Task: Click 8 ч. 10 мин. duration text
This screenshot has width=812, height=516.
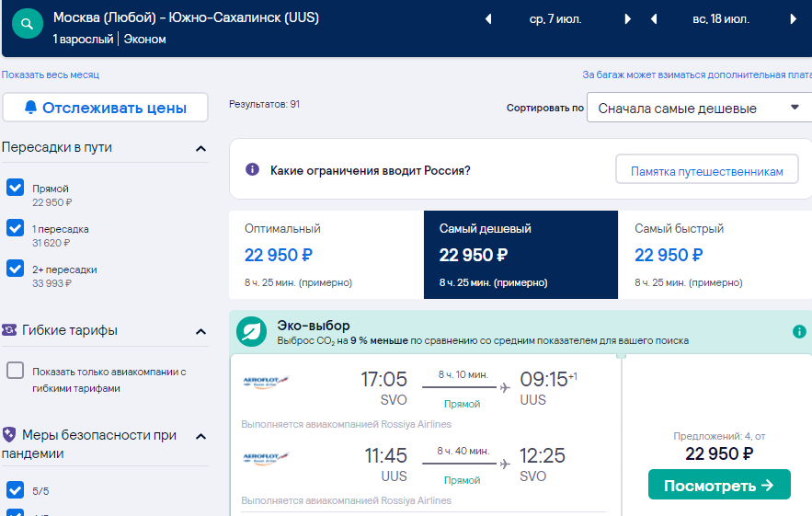Action: coord(463,374)
